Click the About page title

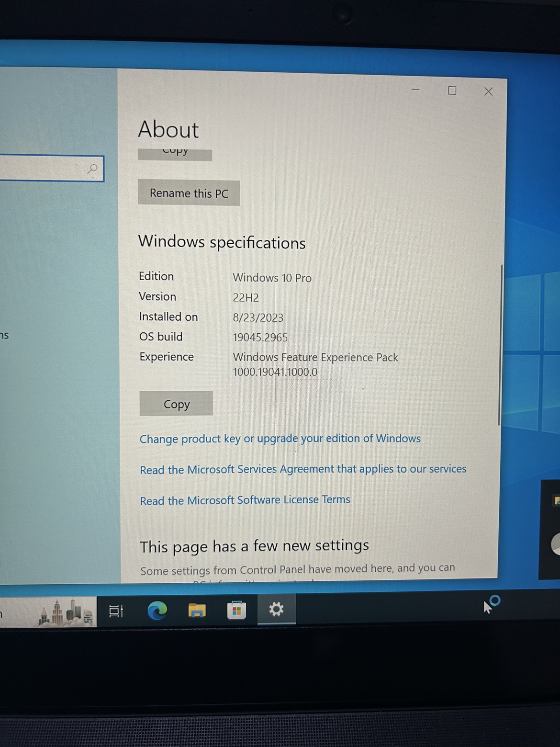168,129
